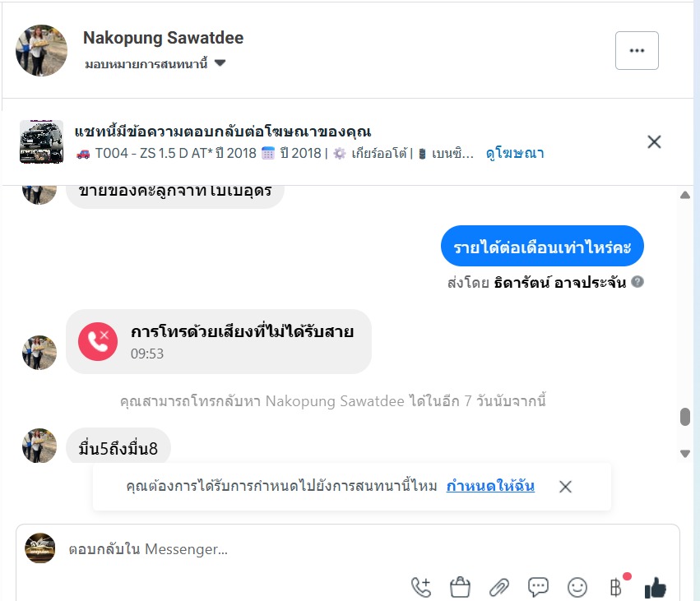Click the help icon beside sender name
The image size is (700, 601).
click(x=637, y=282)
